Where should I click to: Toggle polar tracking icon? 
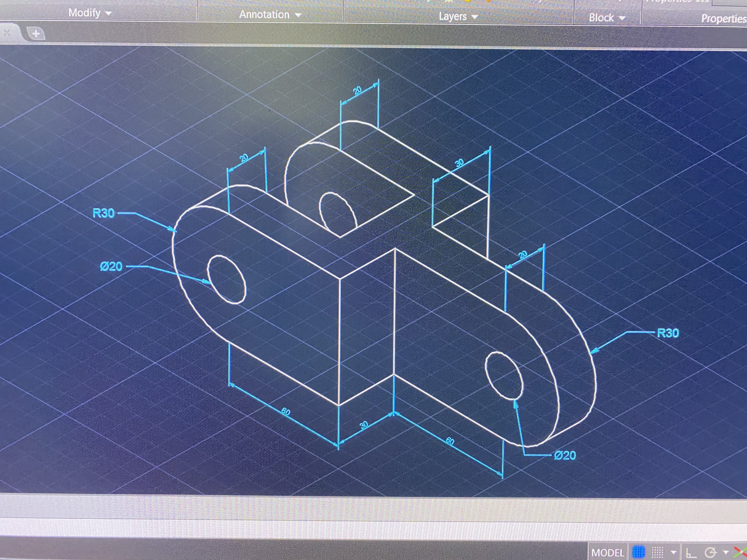(711, 553)
